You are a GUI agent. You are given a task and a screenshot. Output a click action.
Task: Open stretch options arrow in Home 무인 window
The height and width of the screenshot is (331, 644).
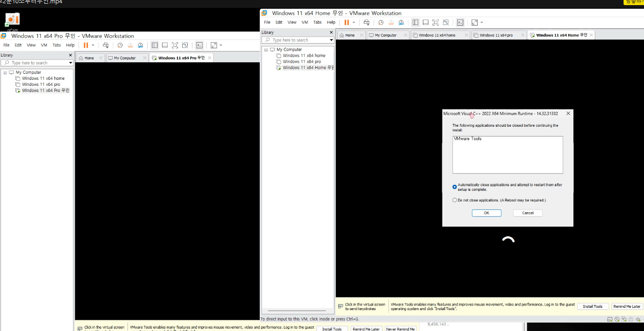481,22
